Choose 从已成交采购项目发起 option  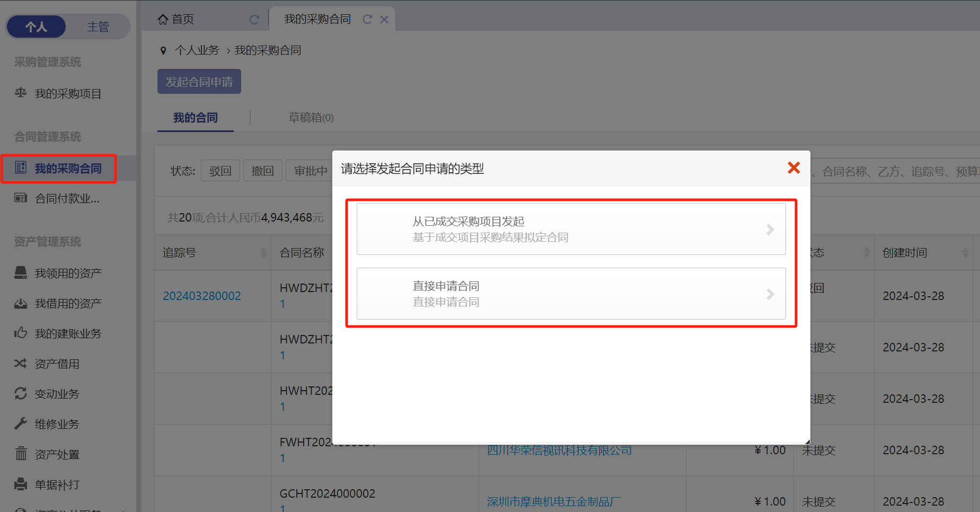(x=571, y=229)
